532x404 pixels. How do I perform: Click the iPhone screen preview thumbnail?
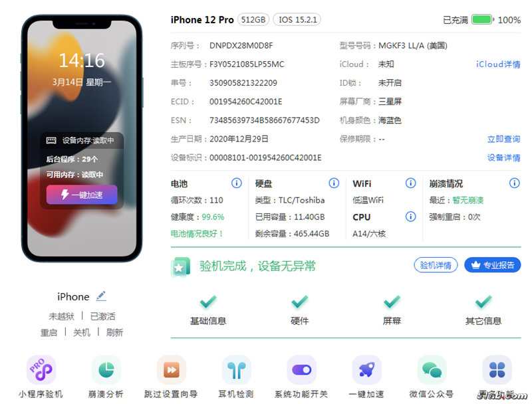(82, 138)
